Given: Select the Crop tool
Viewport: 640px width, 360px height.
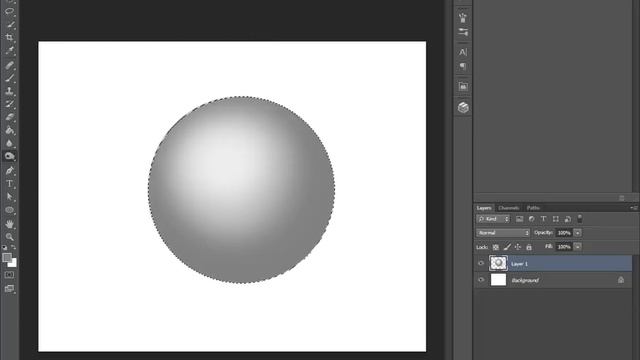Looking at the screenshot, I should (x=9, y=38).
